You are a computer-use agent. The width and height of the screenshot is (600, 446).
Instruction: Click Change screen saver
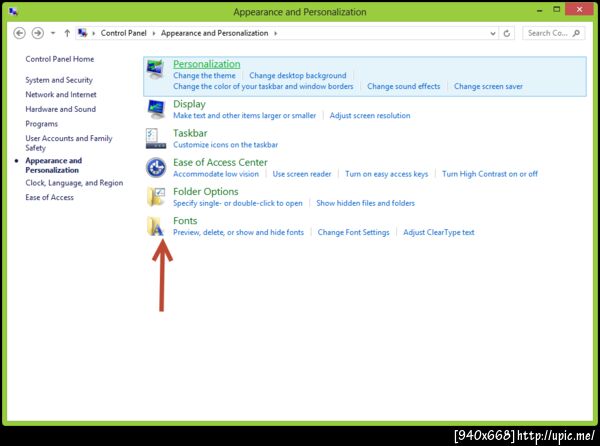[488, 86]
